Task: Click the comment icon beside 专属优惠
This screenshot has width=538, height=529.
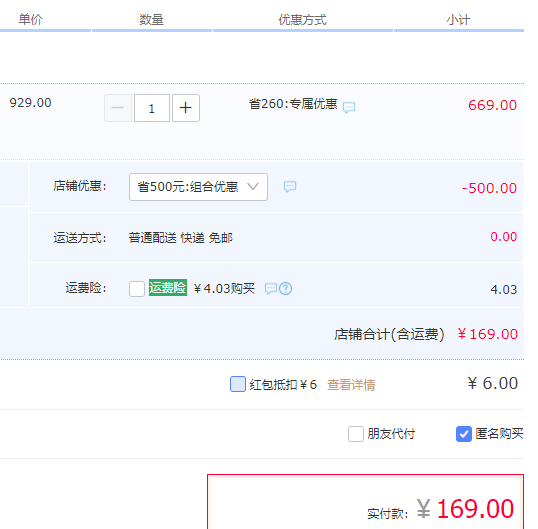Action: pyautogui.click(x=349, y=107)
